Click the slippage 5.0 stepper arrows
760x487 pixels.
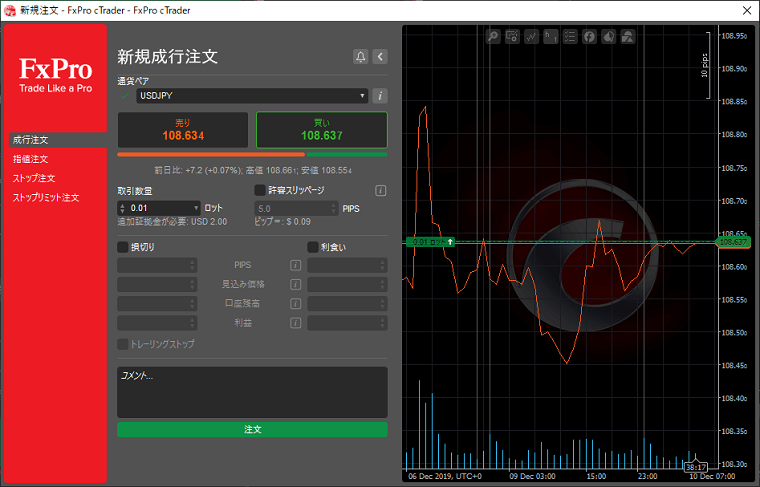click(x=333, y=209)
